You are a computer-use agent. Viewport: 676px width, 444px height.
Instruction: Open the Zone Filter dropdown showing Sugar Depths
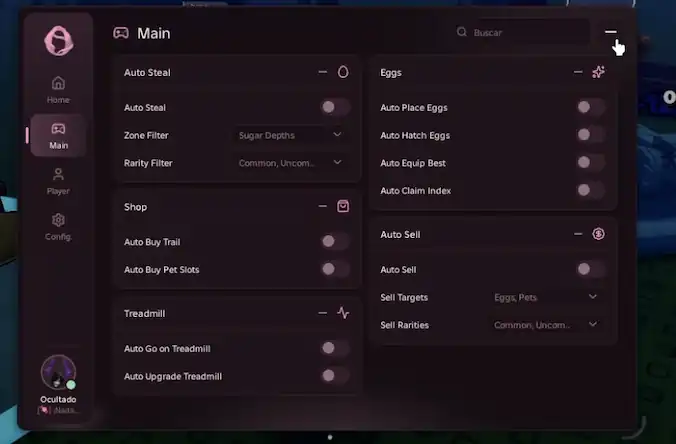click(x=290, y=135)
